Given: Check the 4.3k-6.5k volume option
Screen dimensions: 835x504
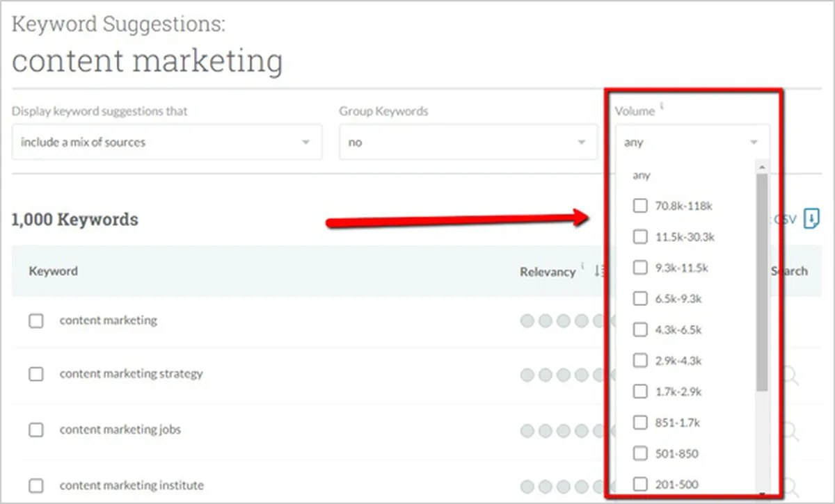Looking at the screenshot, I should point(639,330).
